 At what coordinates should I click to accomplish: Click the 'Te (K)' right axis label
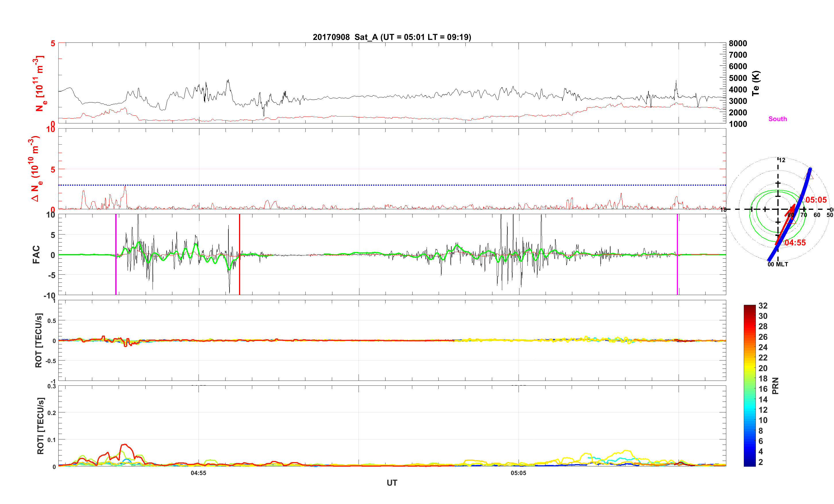pyautogui.click(x=756, y=83)
